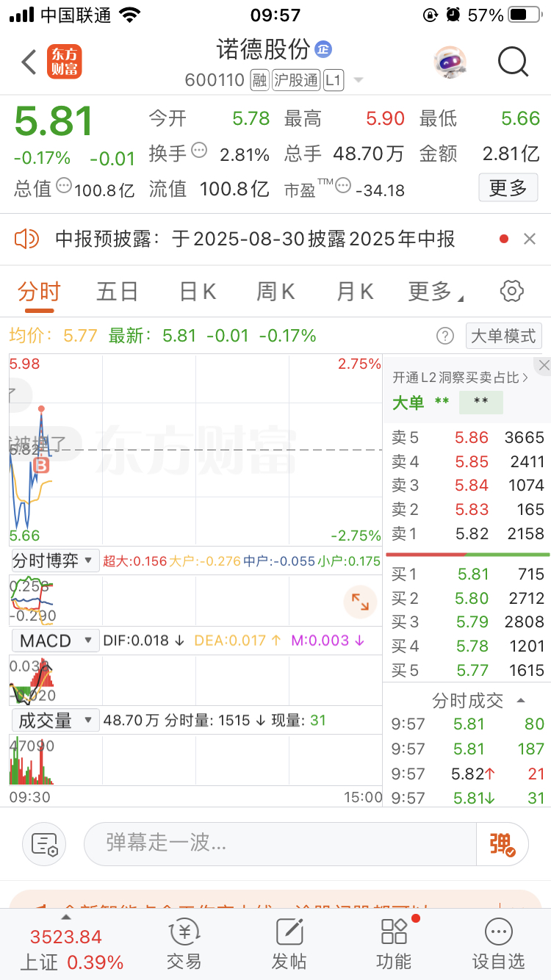The width and height of the screenshot is (551, 980).
Task: Tap the 总手 48.70万 value
Action: coord(369,154)
